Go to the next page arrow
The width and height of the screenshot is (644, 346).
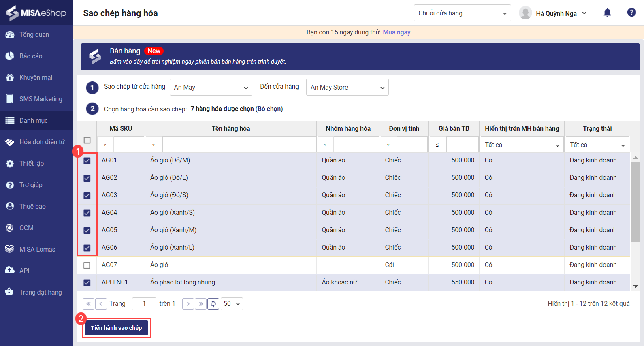click(188, 304)
